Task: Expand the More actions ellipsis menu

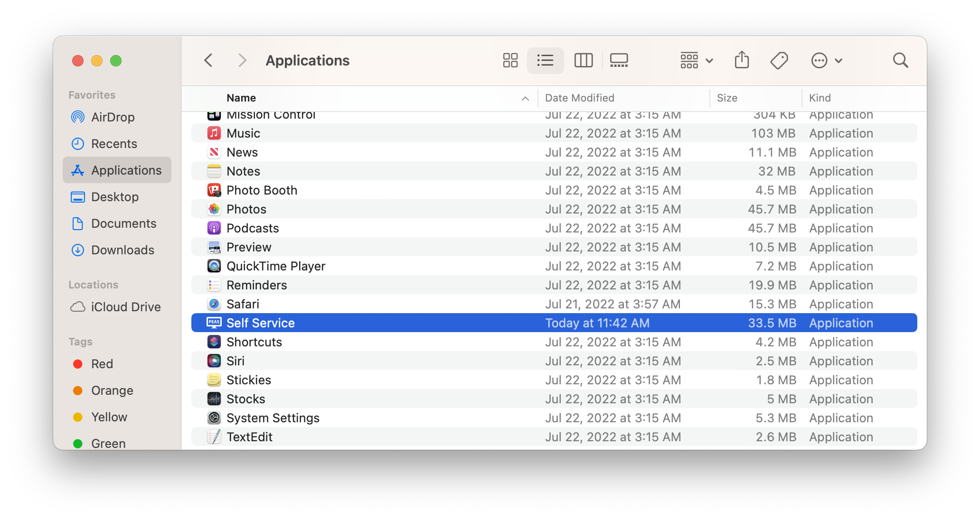Action: [826, 60]
